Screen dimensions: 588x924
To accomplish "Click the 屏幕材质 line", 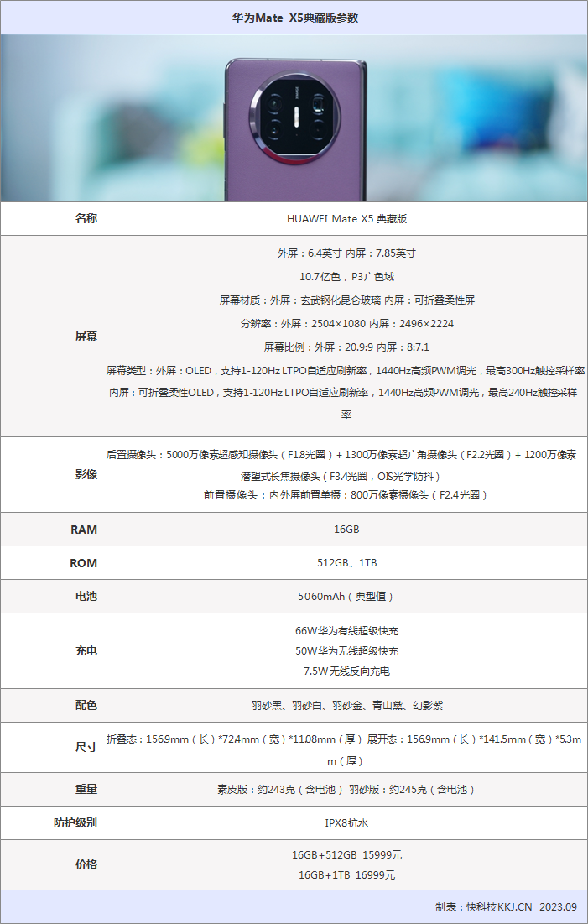I will tap(346, 300).
